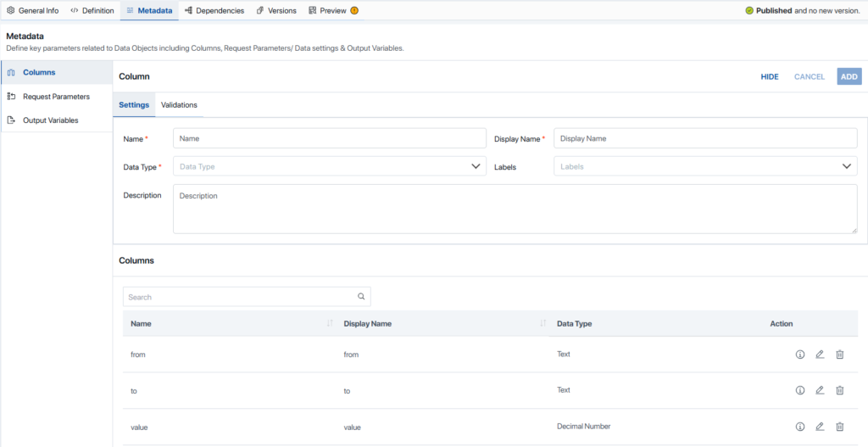Click the 'value' display name cell
The image size is (868, 447).
pyautogui.click(x=352, y=427)
